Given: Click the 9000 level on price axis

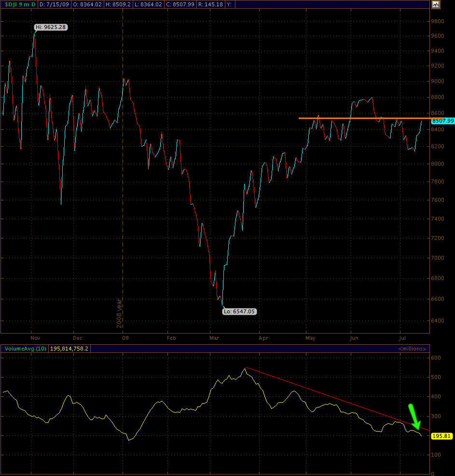Looking at the screenshot, I should pyautogui.click(x=438, y=81).
